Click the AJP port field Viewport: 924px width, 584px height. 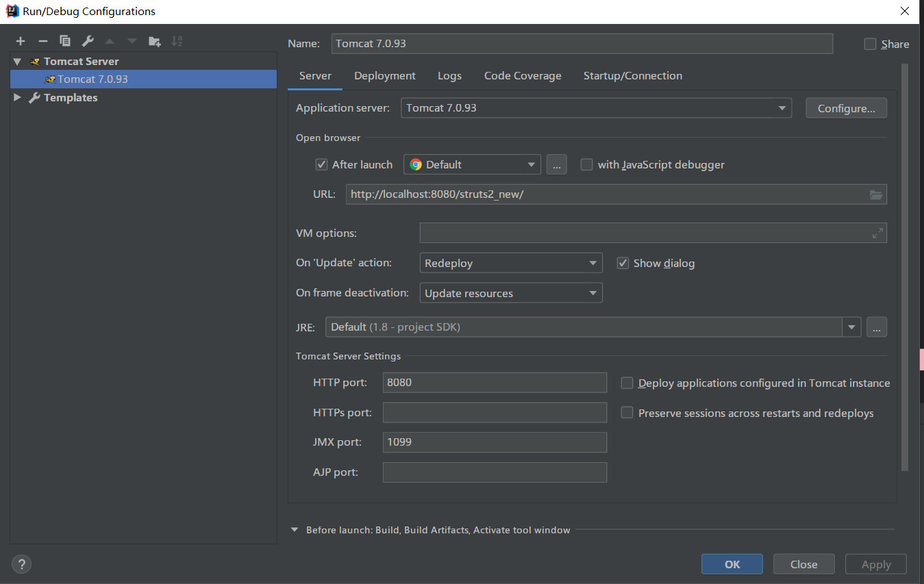[495, 472]
